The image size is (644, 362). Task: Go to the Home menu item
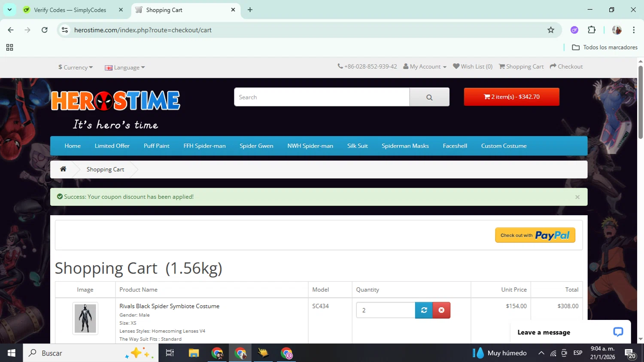tap(73, 146)
